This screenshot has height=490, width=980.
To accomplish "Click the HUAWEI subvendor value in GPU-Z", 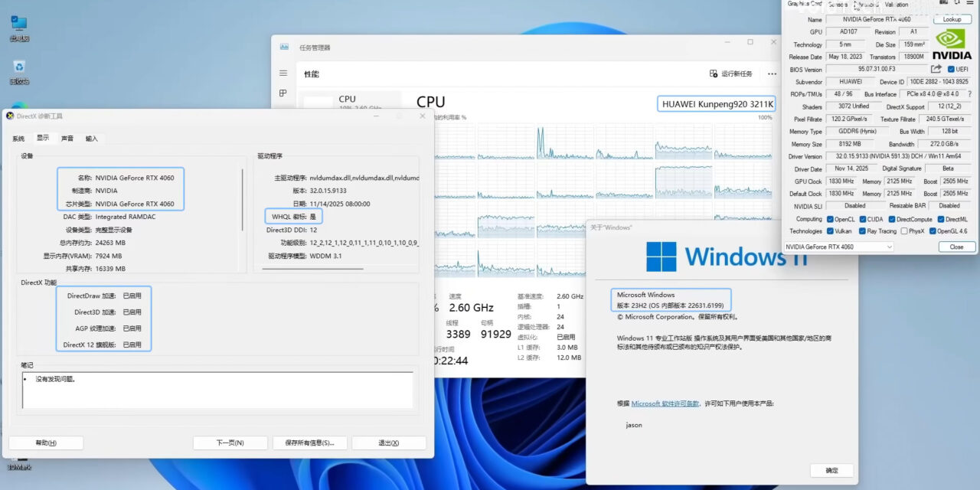I will [851, 81].
